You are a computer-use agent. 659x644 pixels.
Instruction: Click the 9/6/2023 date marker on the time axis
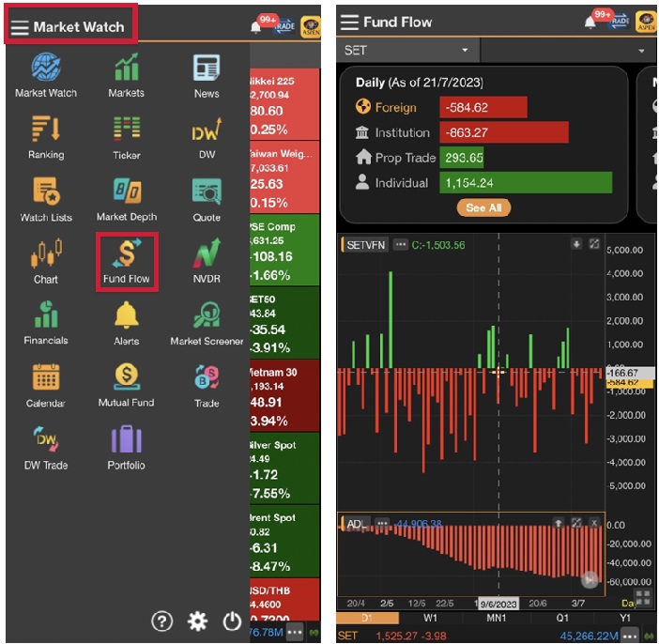498,604
